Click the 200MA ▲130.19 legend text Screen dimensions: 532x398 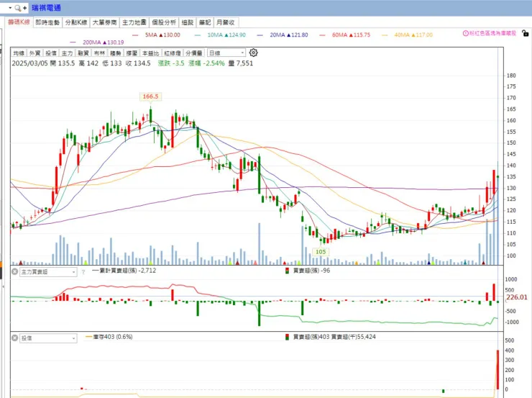tap(103, 42)
